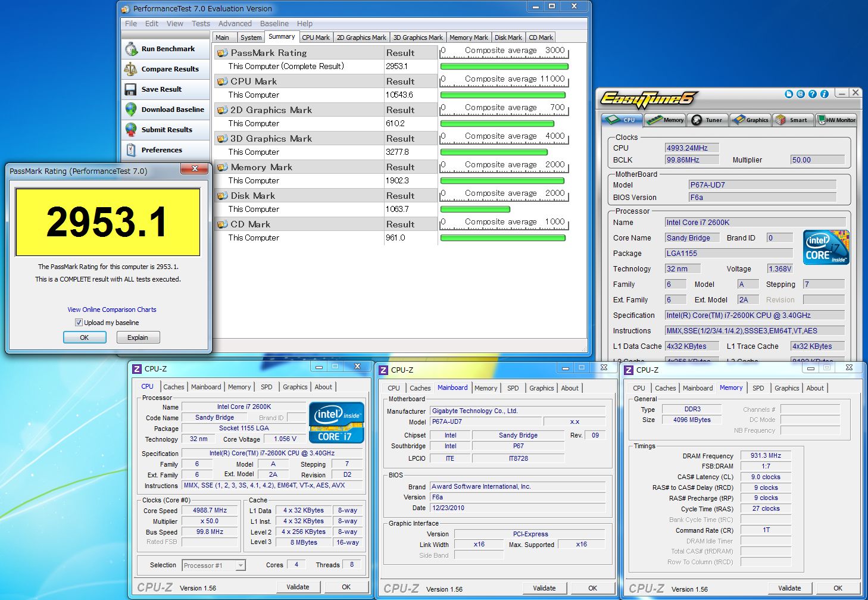Click the Download Baseline globe icon
This screenshot has width=868, height=600.
(131, 110)
